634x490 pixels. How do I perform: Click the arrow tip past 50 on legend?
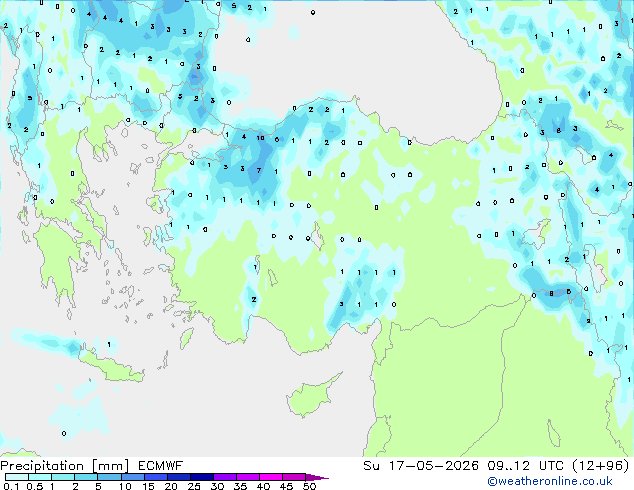pos(319,477)
